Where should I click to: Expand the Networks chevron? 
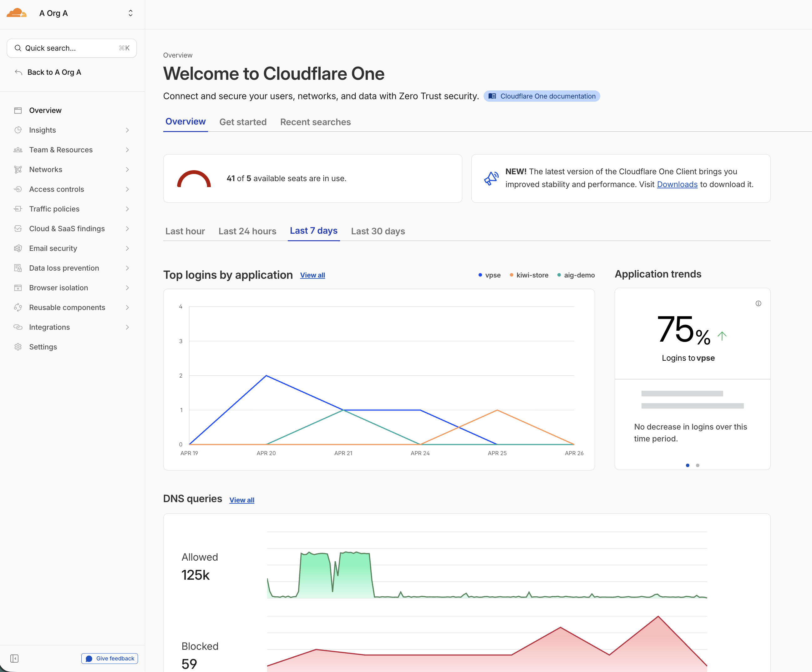pos(127,170)
